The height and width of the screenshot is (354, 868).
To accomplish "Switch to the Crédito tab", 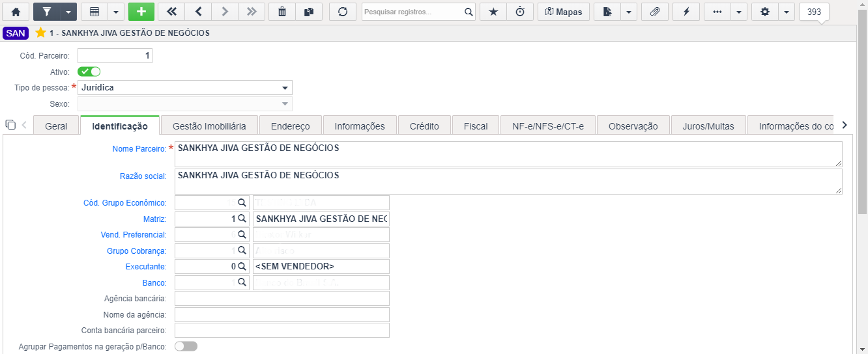I will tap(424, 126).
